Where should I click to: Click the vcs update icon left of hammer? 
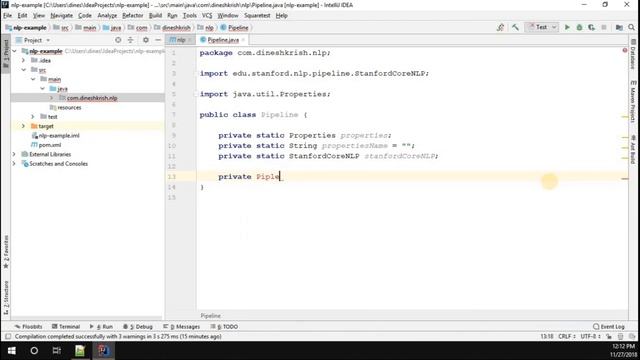pos(500,27)
